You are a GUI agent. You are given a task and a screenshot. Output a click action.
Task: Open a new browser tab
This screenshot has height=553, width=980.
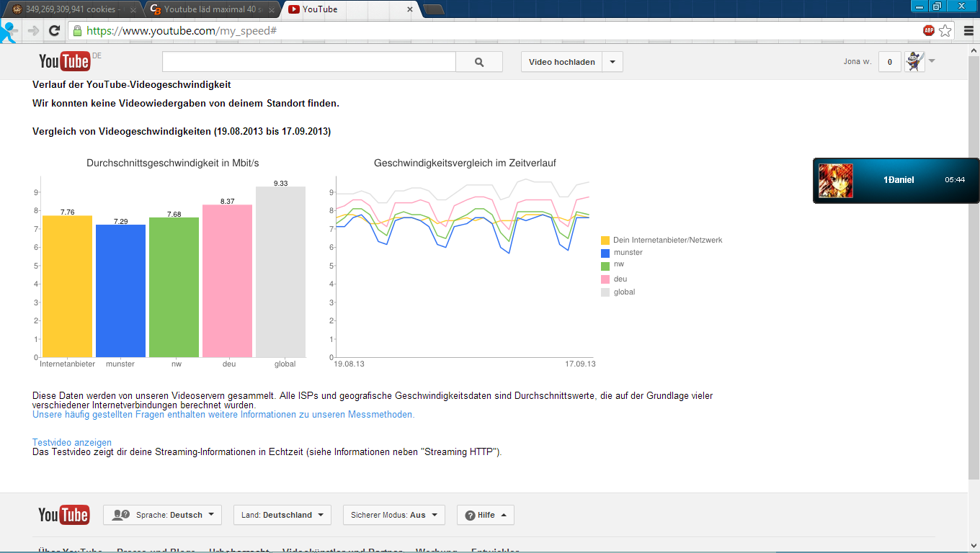[433, 9]
